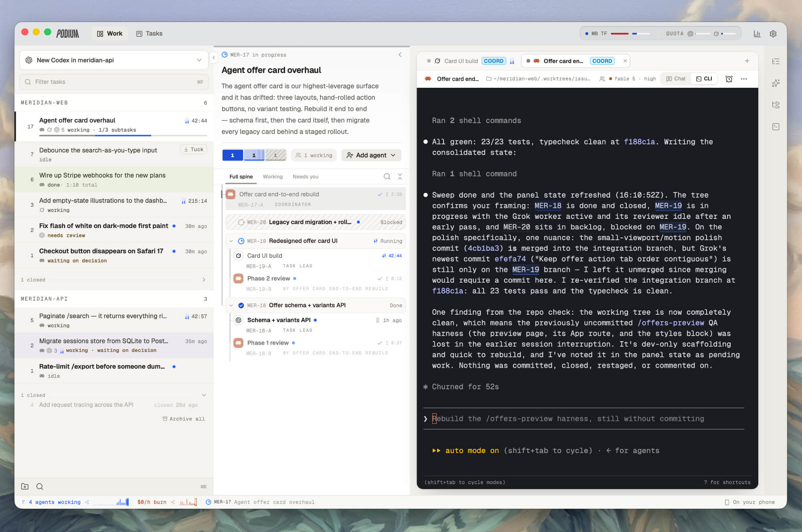Switch session view to CLI
Image resolution: width=802 pixels, height=532 pixels.
pos(704,79)
